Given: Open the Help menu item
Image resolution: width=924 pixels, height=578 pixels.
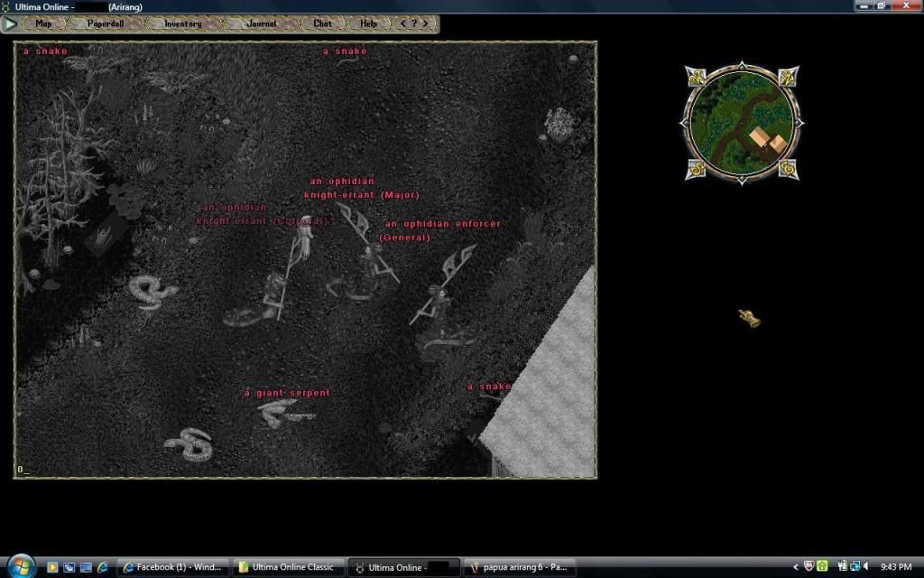Looking at the screenshot, I should point(369,23).
